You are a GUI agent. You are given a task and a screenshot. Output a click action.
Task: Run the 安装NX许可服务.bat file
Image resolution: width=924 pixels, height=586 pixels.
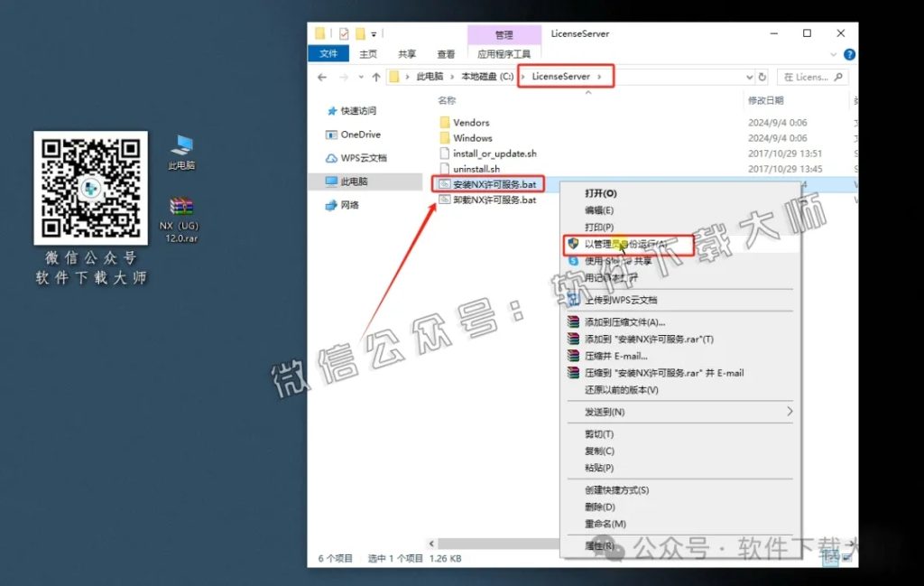(x=494, y=183)
